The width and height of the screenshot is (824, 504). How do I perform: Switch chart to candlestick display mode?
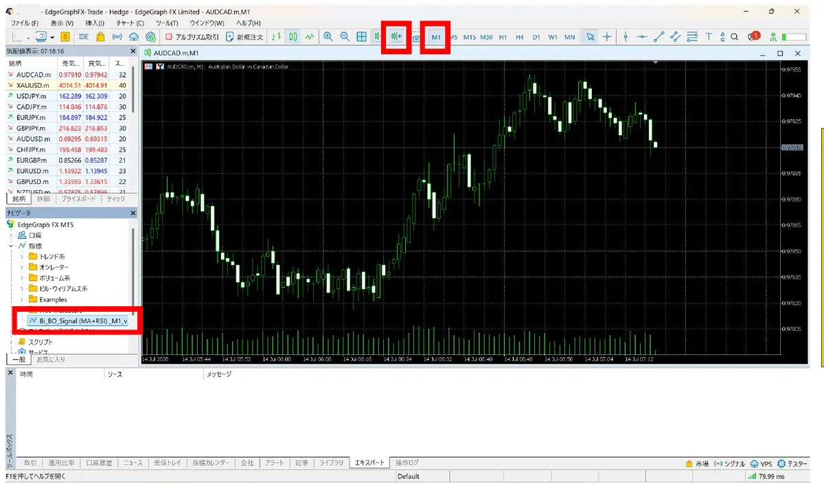click(x=293, y=36)
